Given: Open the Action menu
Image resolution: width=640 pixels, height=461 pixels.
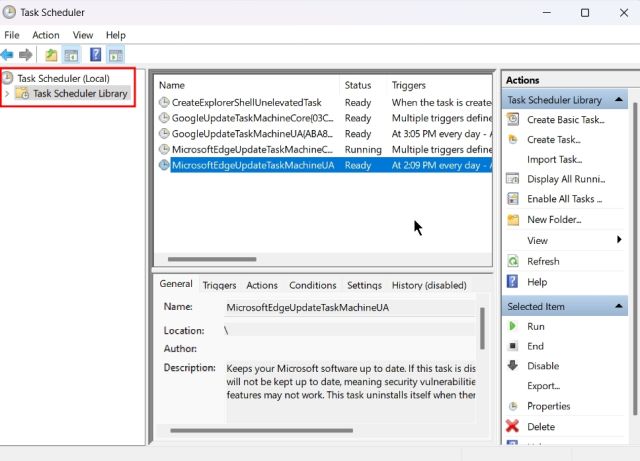Looking at the screenshot, I should (x=45, y=35).
